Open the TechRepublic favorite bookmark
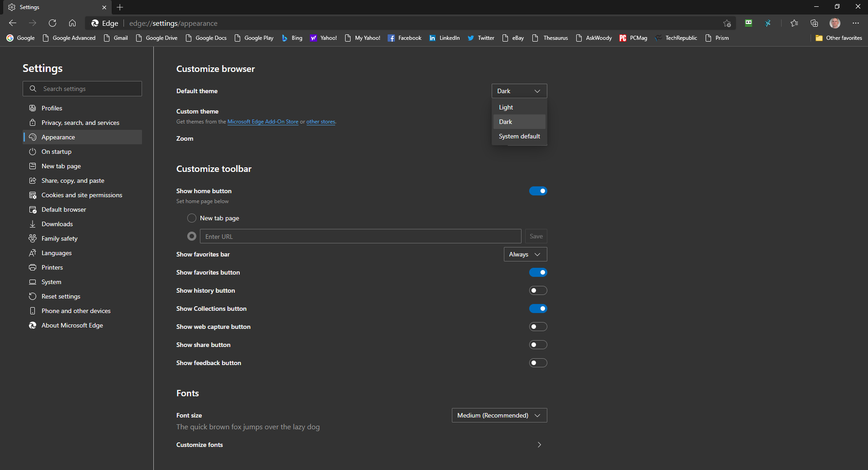This screenshot has height=470, width=868. pyautogui.click(x=676, y=38)
